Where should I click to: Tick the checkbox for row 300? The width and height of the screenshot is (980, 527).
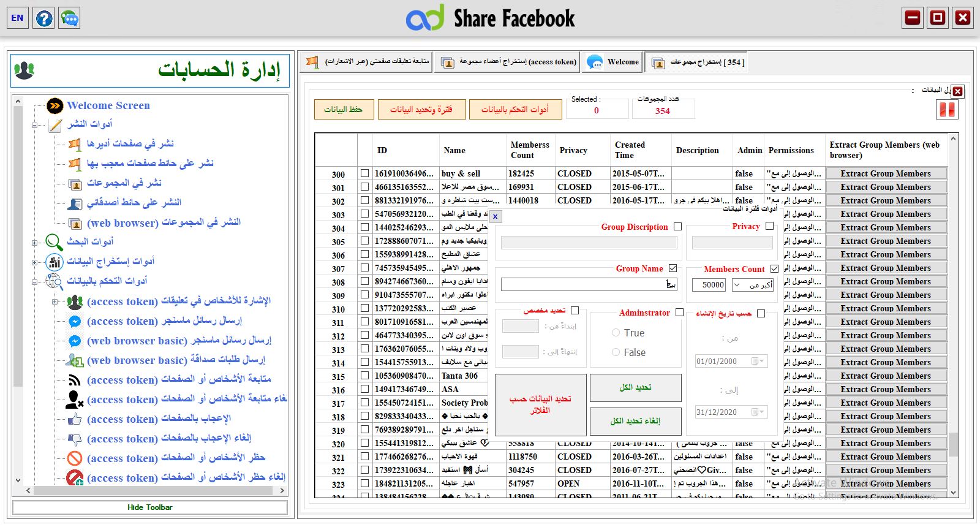tap(365, 173)
